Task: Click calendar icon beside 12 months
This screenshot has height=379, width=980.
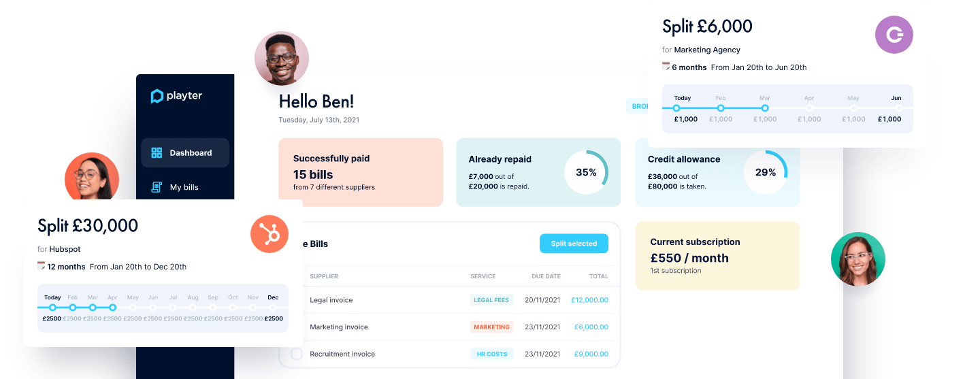Action: [x=41, y=266]
